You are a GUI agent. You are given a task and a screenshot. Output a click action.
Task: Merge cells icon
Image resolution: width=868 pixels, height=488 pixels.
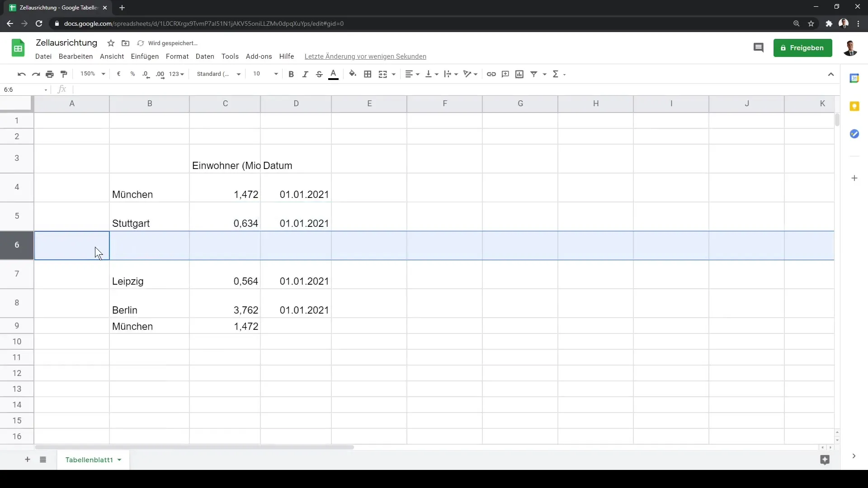[383, 74]
